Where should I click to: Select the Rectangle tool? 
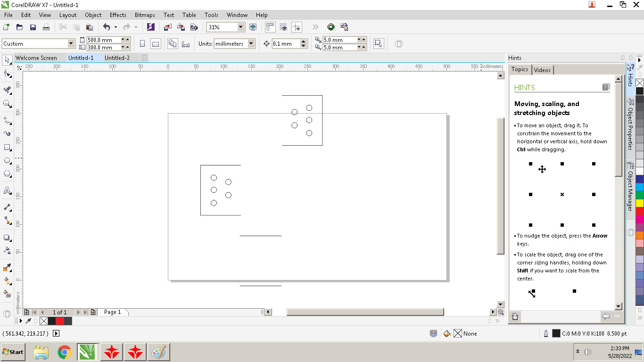coord(7,148)
